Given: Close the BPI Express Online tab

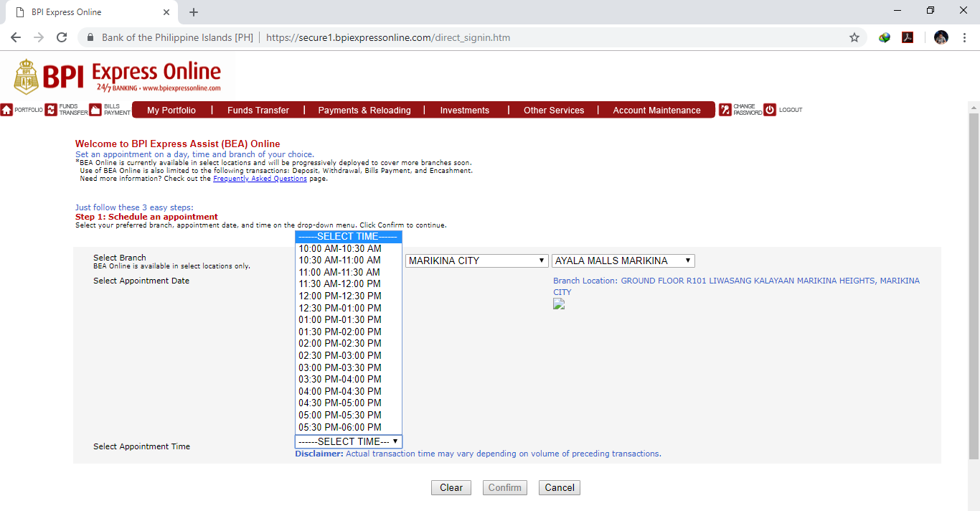Looking at the screenshot, I should (x=166, y=12).
